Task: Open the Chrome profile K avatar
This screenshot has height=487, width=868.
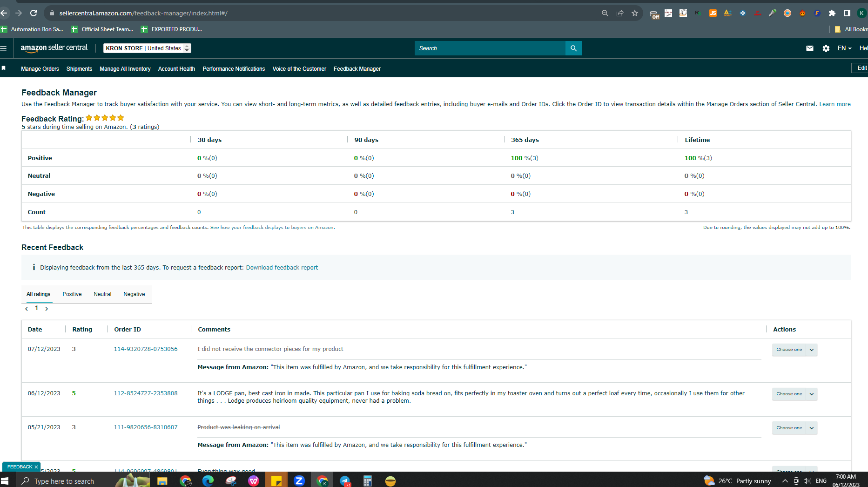Action: click(862, 13)
